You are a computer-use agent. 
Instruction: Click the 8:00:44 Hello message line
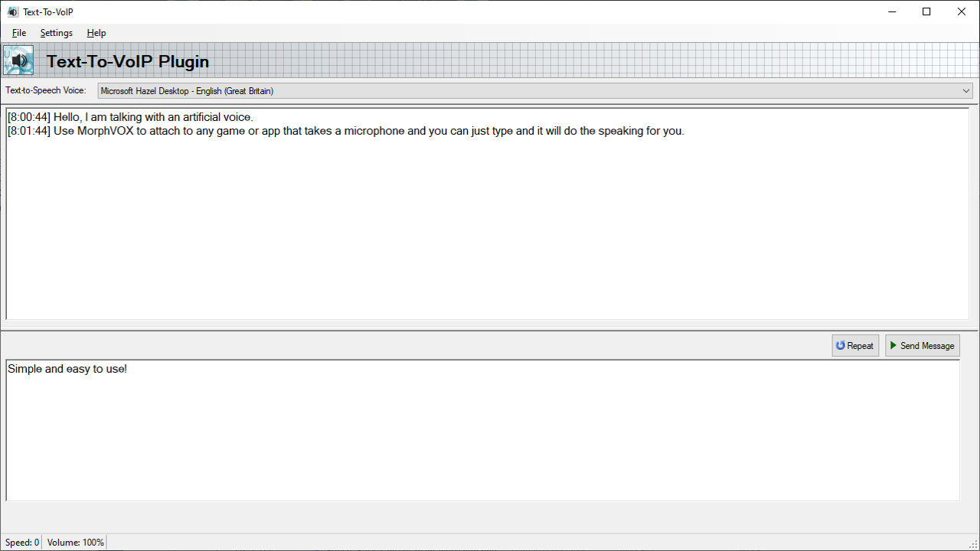(x=129, y=117)
